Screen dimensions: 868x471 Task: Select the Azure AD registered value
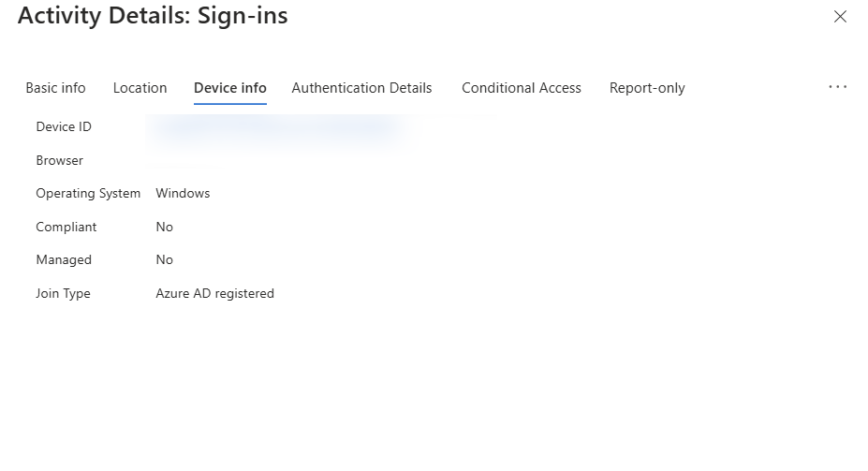[214, 294]
